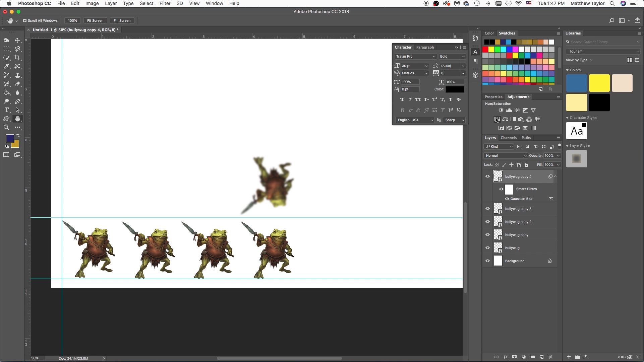Select the Crop tool
644x362 pixels.
coord(17,58)
